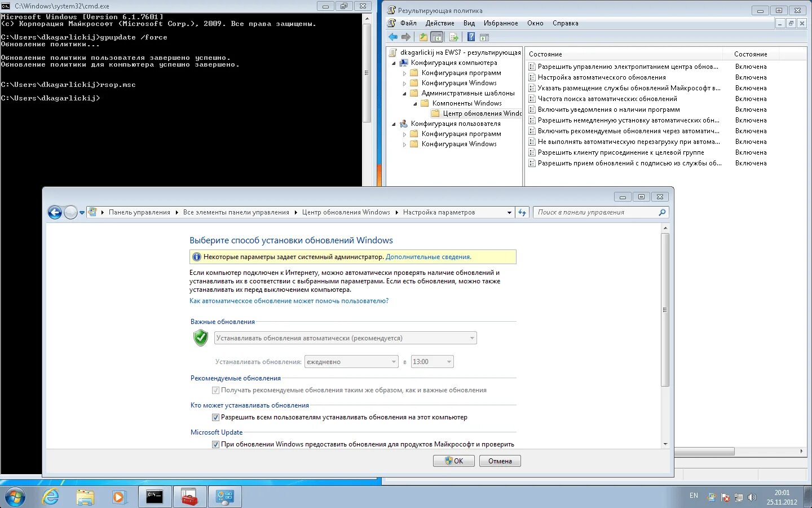Open the Файл menu
The height and width of the screenshot is (508, 812).
pos(408,23)
